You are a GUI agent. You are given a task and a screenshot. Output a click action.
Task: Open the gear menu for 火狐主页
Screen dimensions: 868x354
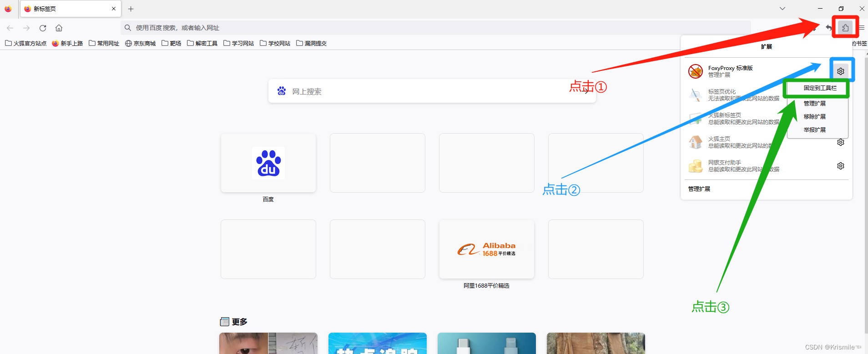841,142
